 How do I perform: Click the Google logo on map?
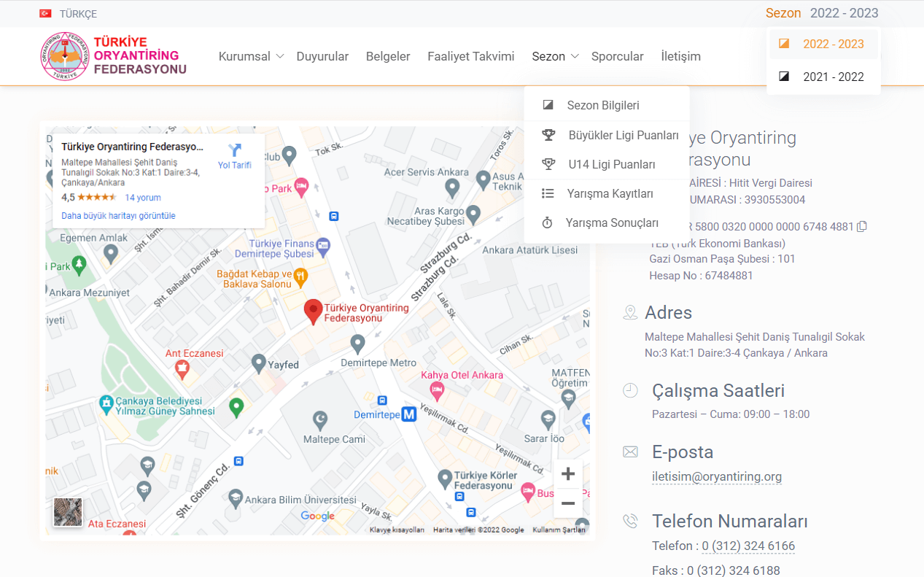(x=318, y=516)
